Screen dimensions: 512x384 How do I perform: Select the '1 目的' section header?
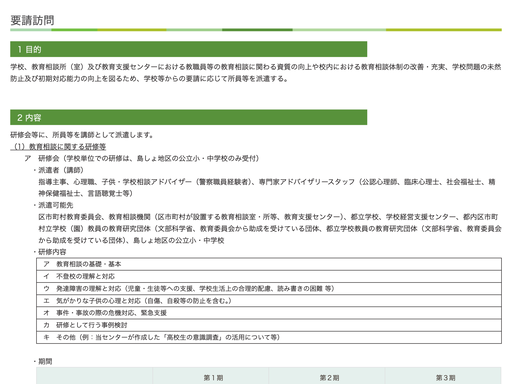click(x=189, y=49)
